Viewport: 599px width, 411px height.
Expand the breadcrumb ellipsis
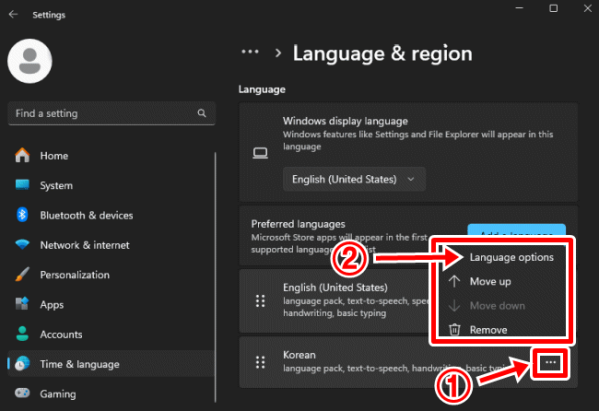point(250,52)
